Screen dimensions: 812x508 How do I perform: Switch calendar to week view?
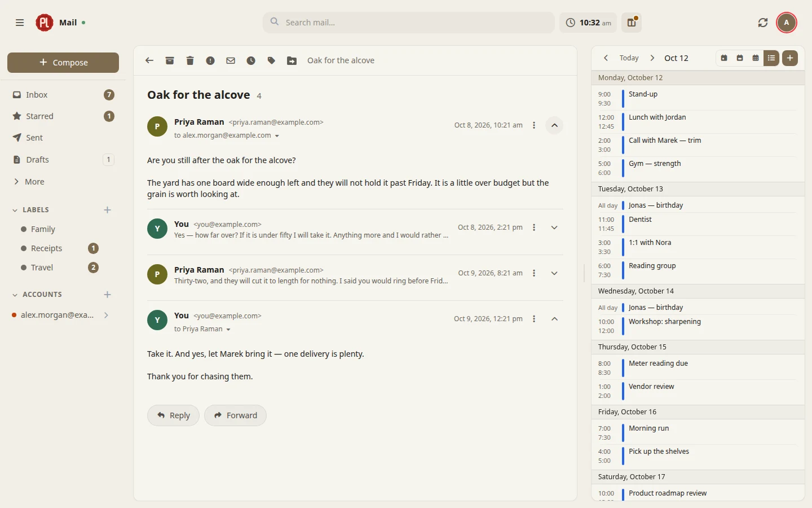pyautogui.click(x=740, y=58)
